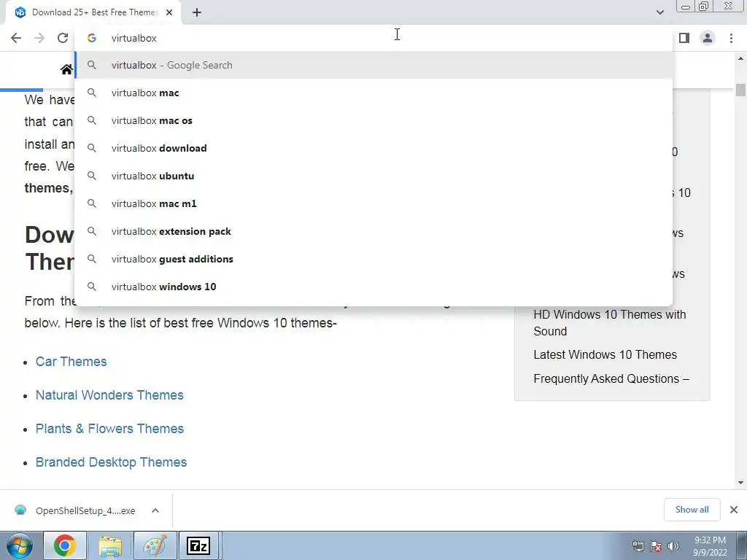Pick the 'virtualbox download' suggestion
747x560 pixels.
coord(373,148)
